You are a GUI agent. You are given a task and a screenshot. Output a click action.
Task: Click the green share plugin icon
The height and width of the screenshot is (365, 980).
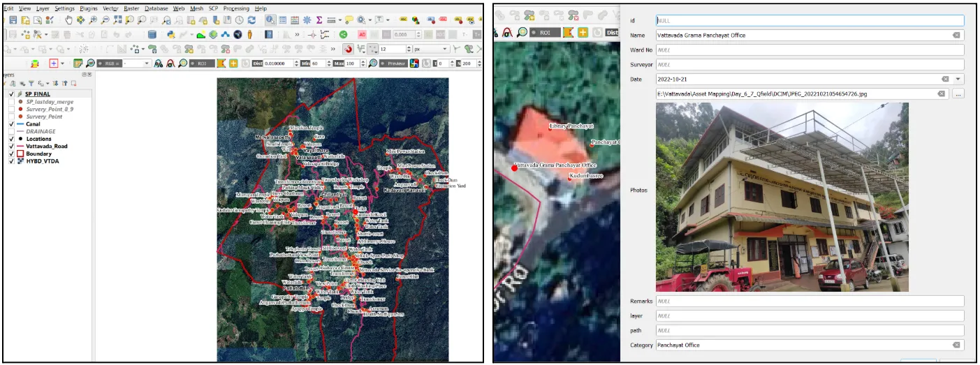[x=344, y=34]
